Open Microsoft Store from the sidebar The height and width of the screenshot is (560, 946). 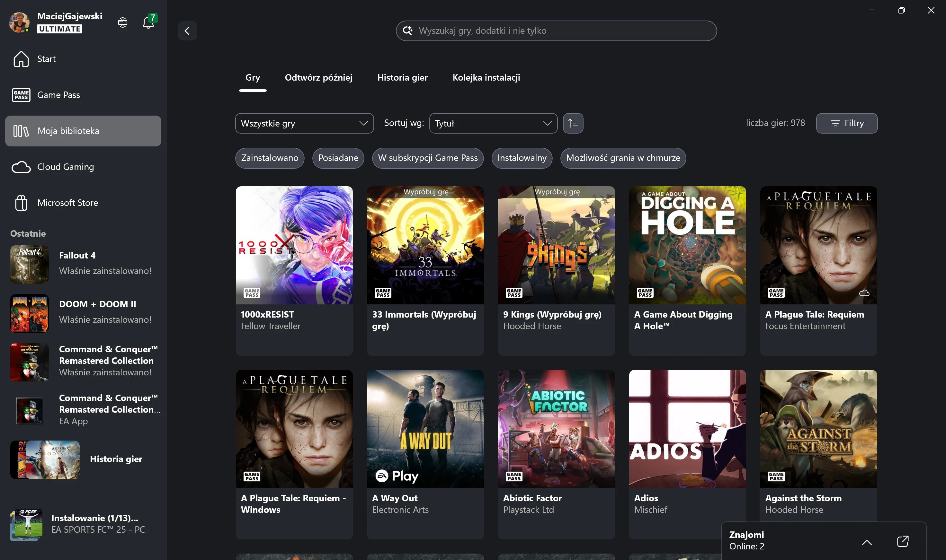tap(67, 203)
